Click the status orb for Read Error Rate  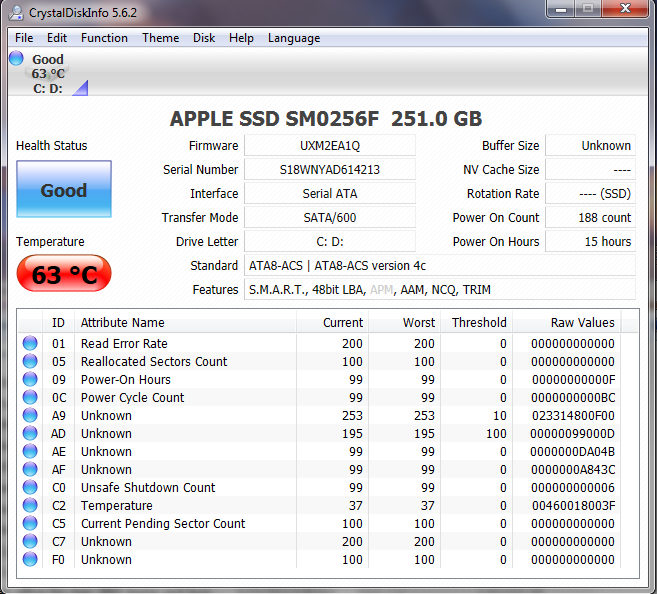click(x=31, y=344)
